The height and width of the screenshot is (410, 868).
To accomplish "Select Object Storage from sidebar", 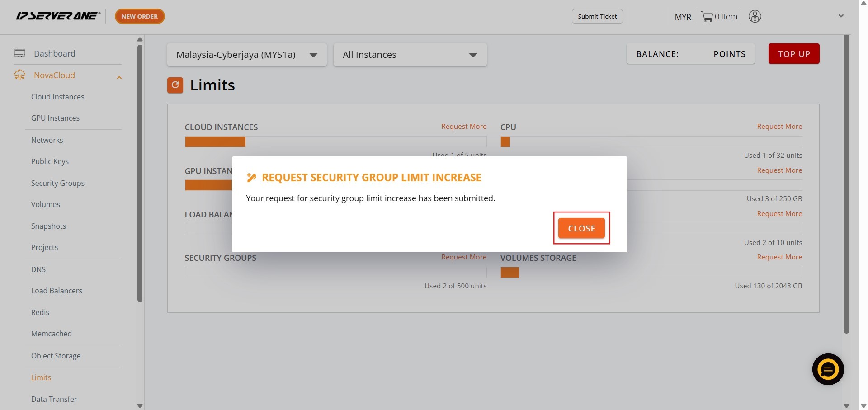I will coord(56,356).
